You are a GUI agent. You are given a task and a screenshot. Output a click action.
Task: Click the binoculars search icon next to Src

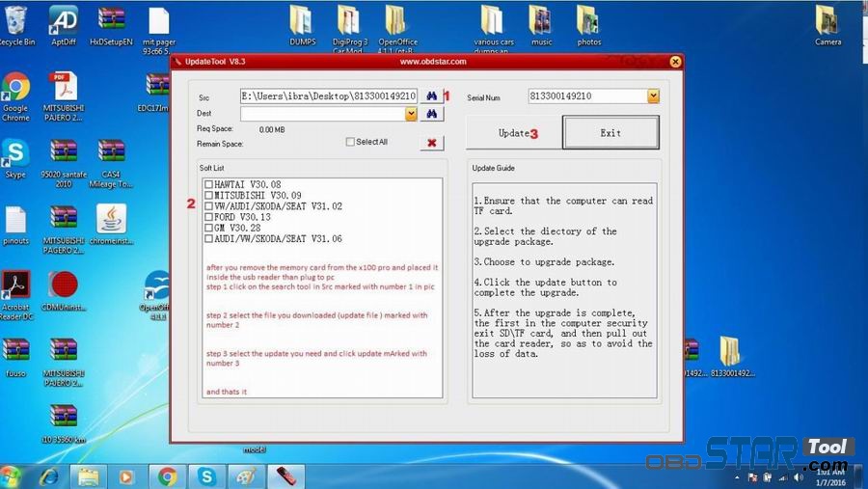[x=432, y=96]
